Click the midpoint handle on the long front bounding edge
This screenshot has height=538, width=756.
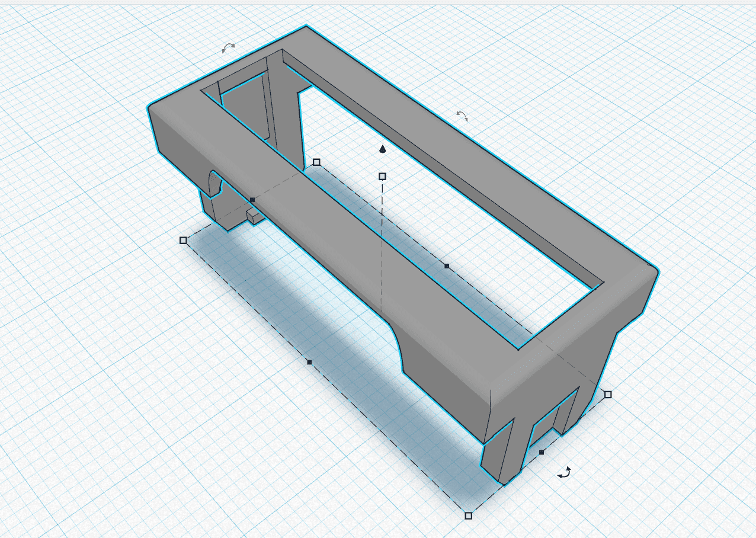309,361
